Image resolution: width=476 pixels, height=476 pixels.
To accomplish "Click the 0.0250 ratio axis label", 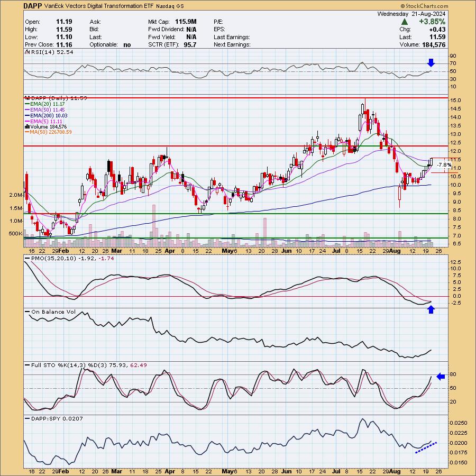I will click(x=459, y=423).
